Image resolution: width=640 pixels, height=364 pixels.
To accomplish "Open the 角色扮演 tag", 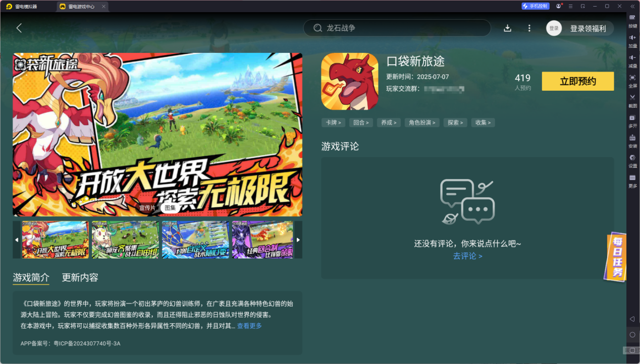I will [422, 123].
